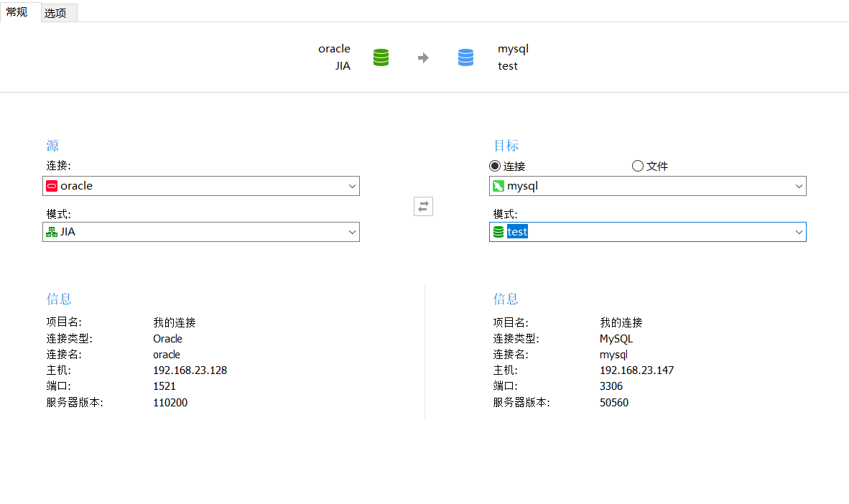
Task: Click the connection type value MySQL
Action: (x=616, y=338)
